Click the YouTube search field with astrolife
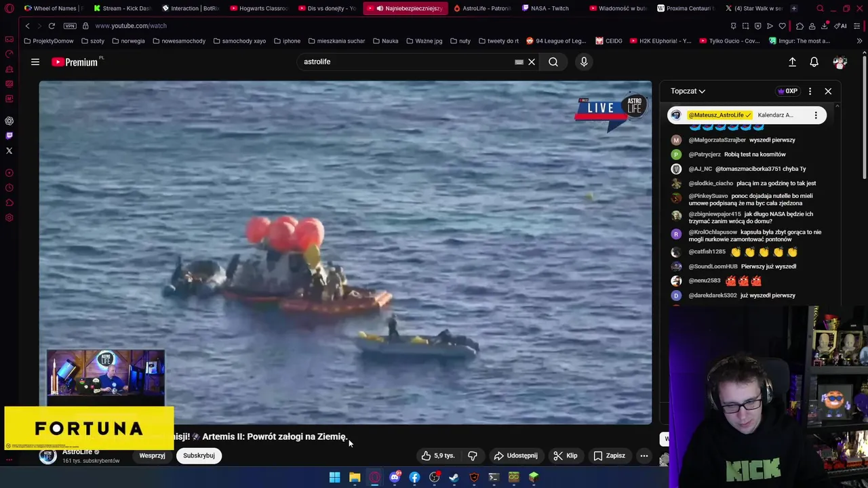This screenshot has width=868, height=488. [406, 62]
